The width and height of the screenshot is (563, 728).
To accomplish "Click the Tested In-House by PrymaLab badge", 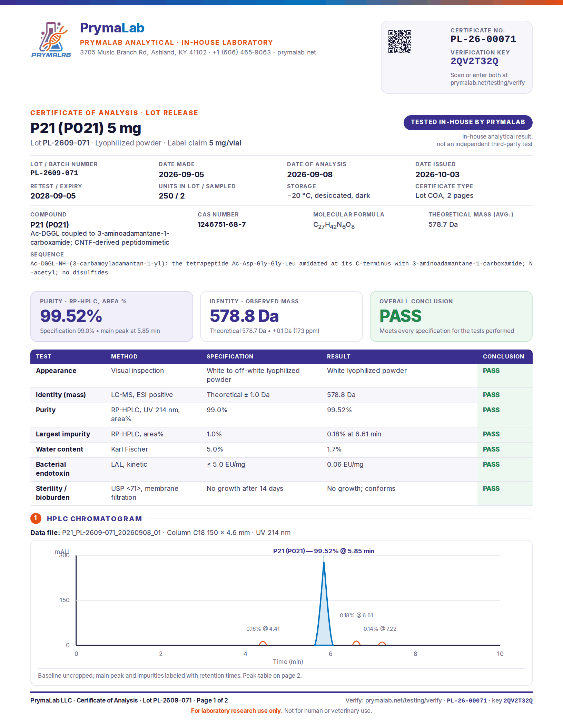I will (x=468, y=122).
